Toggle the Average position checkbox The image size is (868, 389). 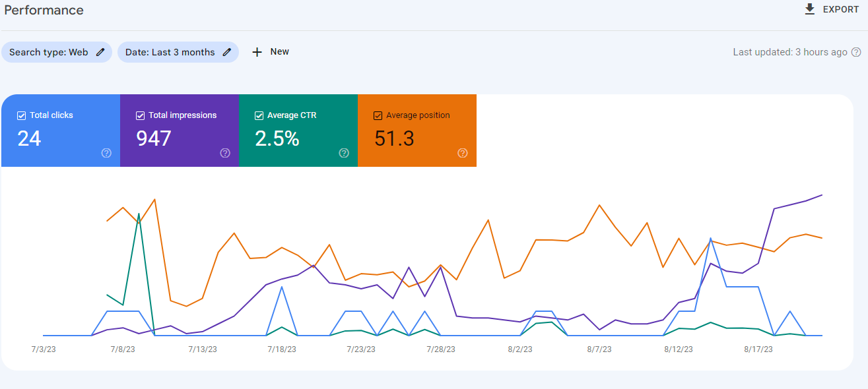coord(378,115)
